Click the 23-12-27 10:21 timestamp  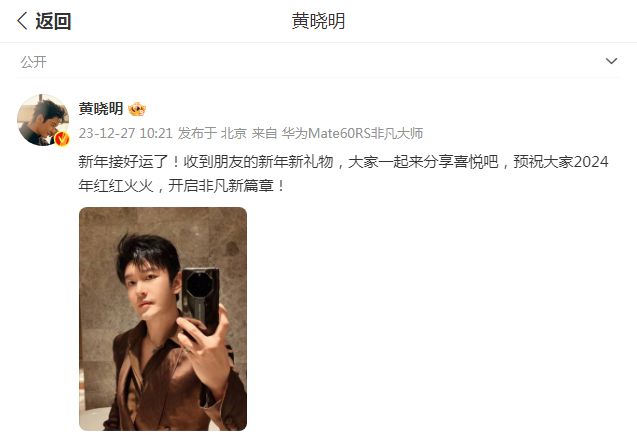pos(126,133)
